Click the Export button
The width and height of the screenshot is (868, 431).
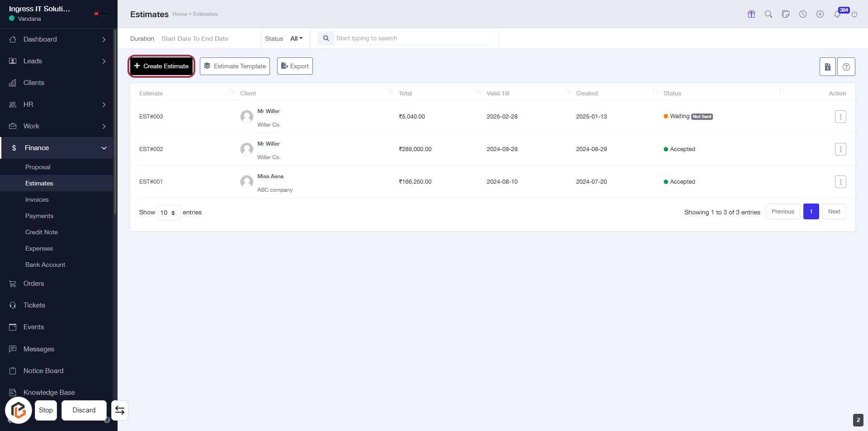coord(295,66)
